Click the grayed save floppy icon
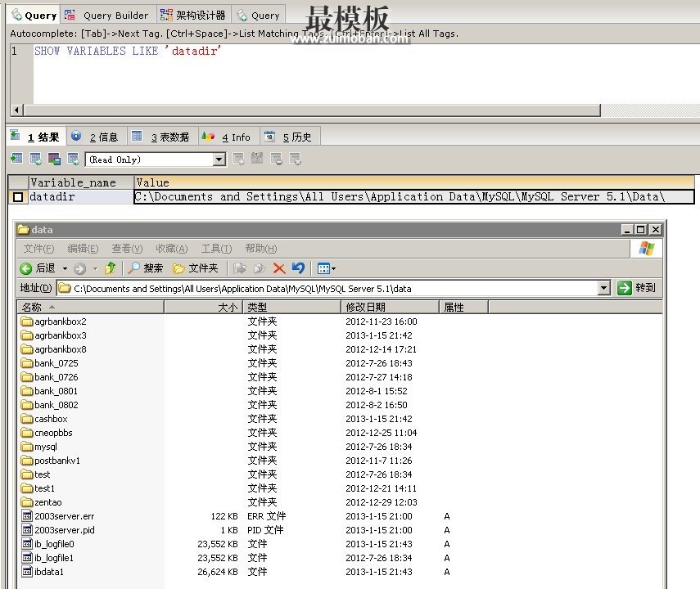Screen dimensions: 700x589 pos(257,159)
